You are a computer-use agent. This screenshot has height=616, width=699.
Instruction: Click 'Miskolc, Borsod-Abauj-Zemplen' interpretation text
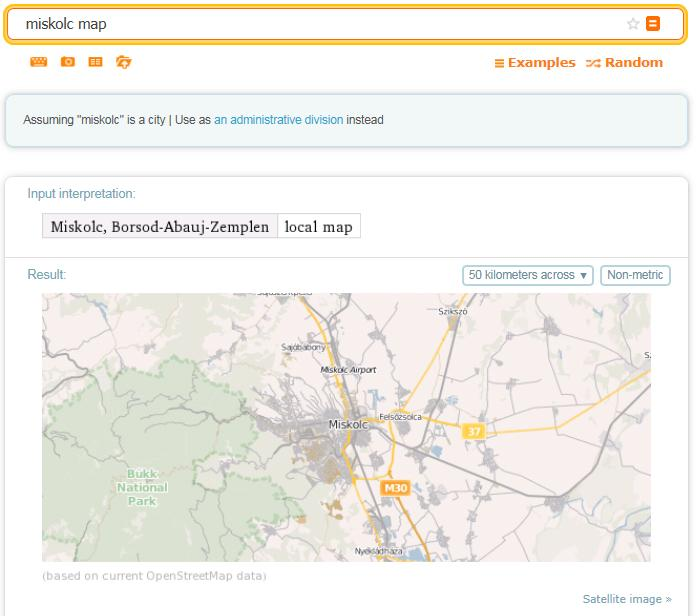[x=160, y=226]
